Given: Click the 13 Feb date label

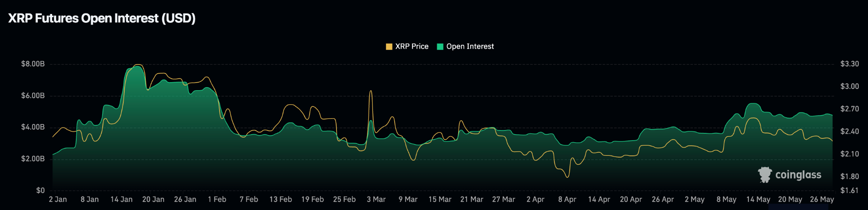Looking at the screenshot, I should (x=281, y=199).
